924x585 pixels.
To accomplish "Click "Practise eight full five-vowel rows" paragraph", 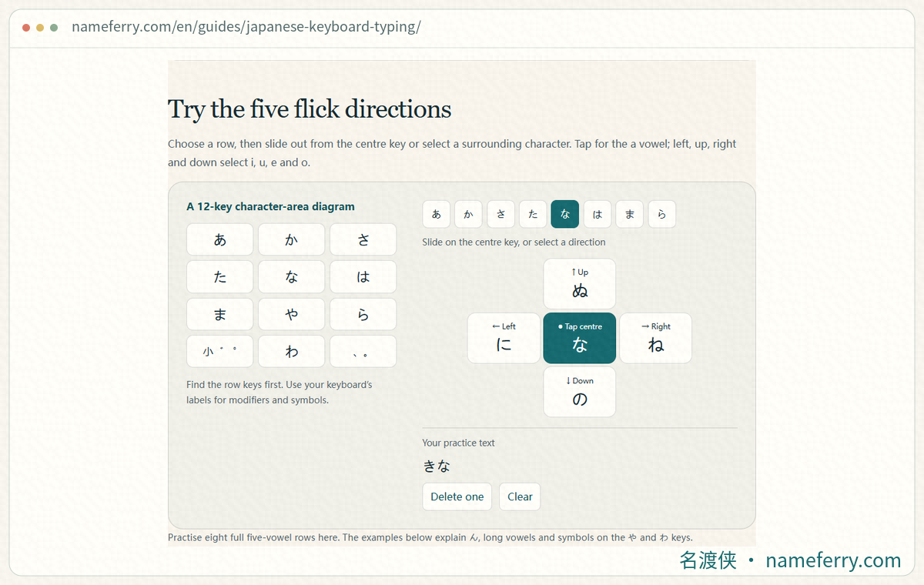I will tap(430, 537).
